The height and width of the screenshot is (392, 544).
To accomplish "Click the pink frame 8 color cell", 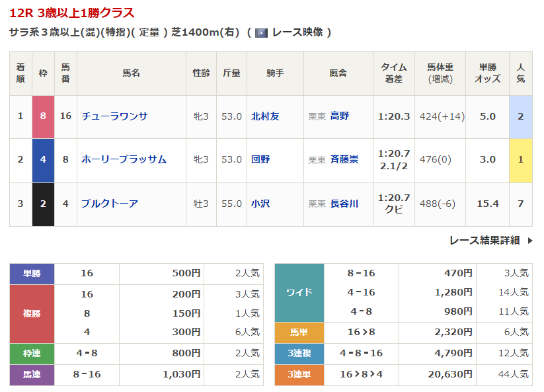I will [x=43, y=116].
